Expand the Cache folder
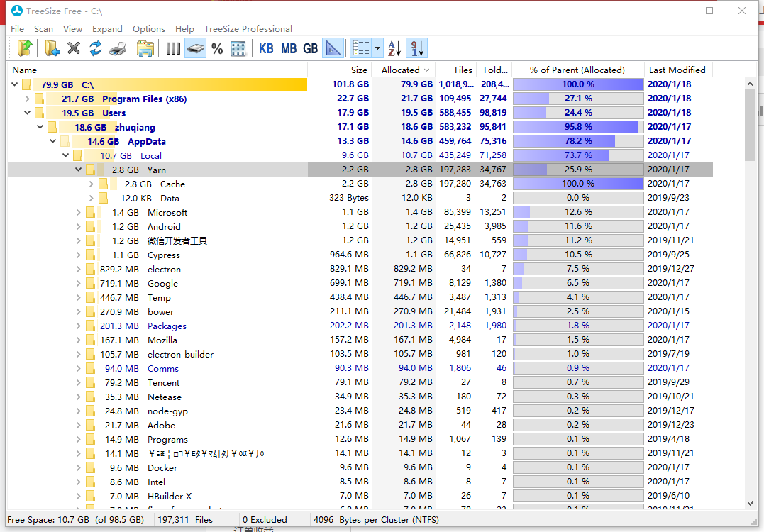 click(91, 184)
